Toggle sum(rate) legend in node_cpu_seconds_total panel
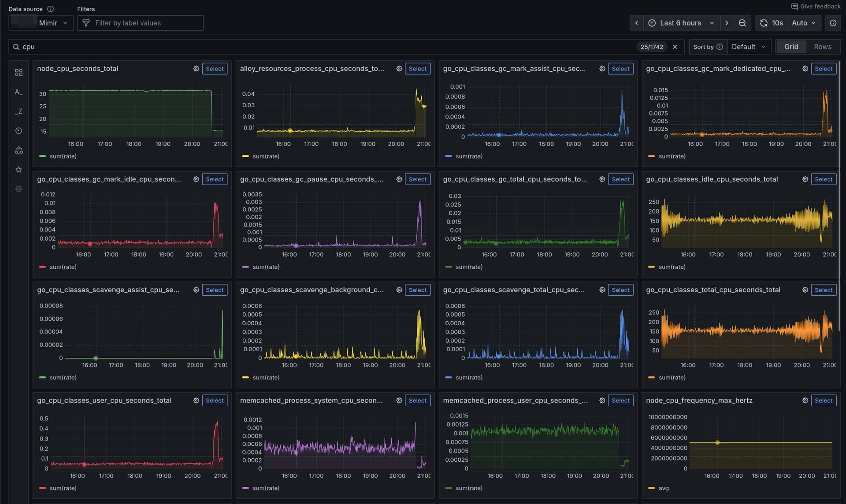Screen dimensions: 846x504 63,156
